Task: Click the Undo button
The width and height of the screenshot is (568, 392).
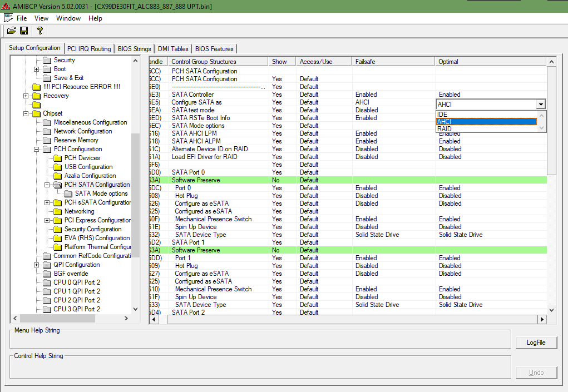Action: 536,373
